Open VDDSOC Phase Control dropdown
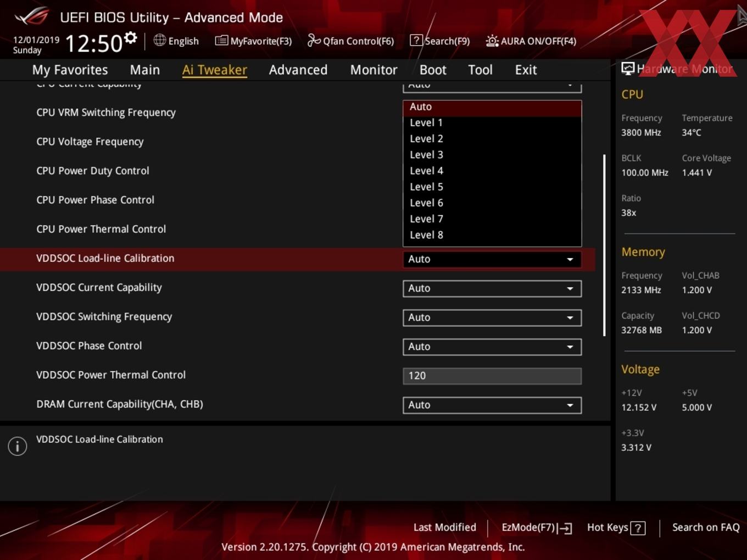The width and height of the screenshot is (747, 560). (492, 346)
